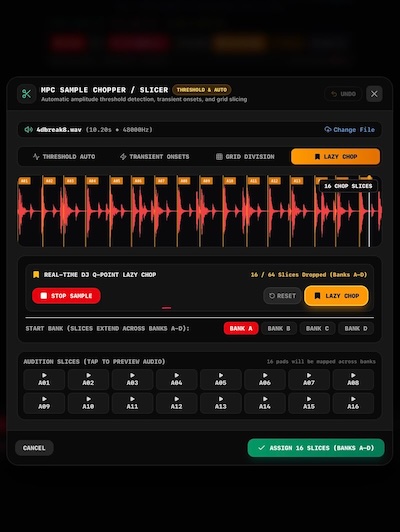This screenshot has height=532, width=400.
Task: Audition slice pad A05
Action: click(x=221, y=379)
